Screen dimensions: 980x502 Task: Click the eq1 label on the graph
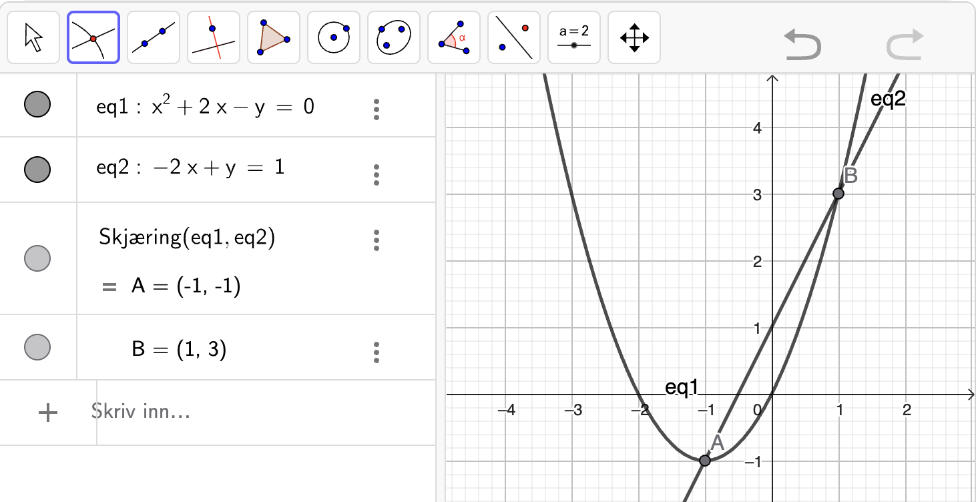point(682,387)
